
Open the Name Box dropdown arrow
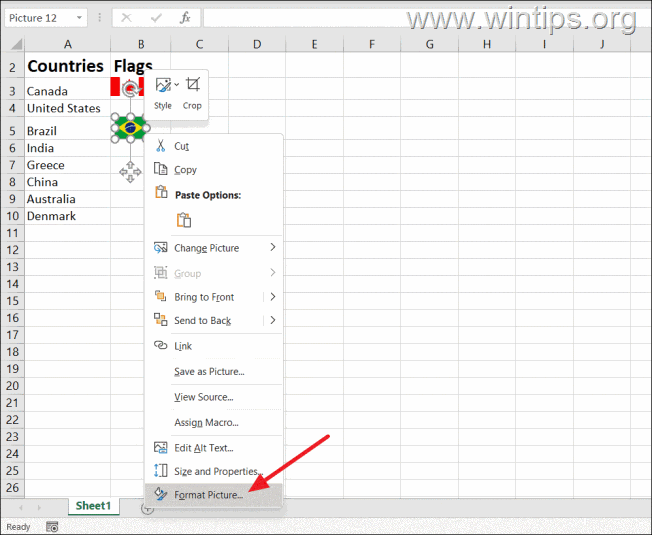click(79, 18)
